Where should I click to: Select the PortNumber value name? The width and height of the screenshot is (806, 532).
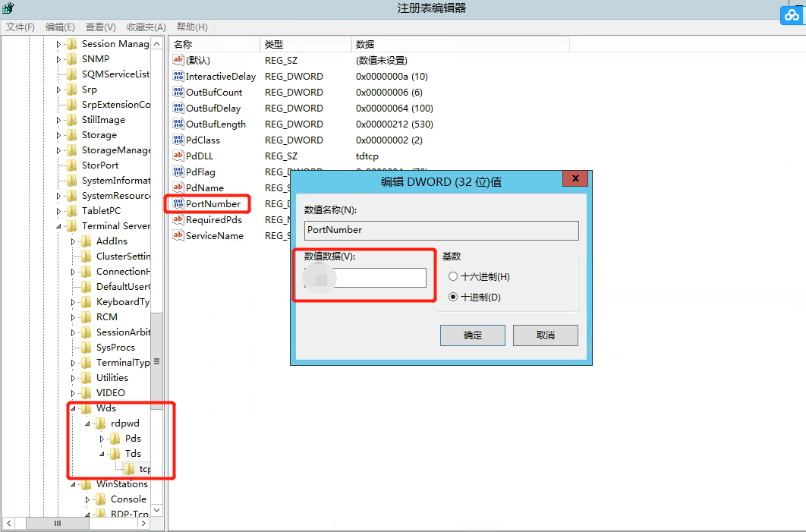(213, 203)
